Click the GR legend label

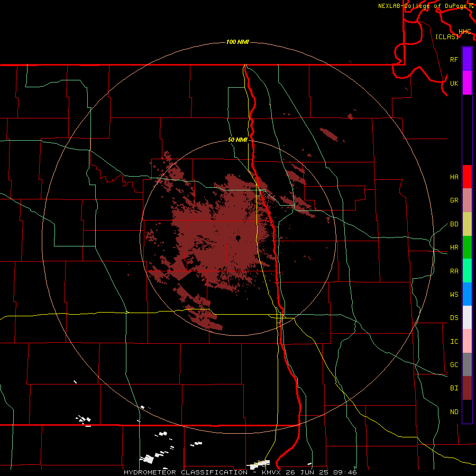point(454,200)
